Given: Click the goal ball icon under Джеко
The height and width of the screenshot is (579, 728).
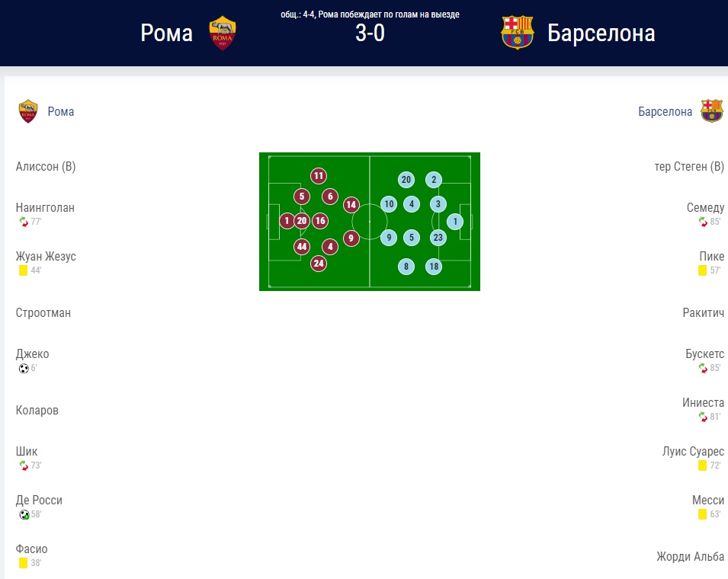Looking at the screenshot, I should (x=23, y=368).
